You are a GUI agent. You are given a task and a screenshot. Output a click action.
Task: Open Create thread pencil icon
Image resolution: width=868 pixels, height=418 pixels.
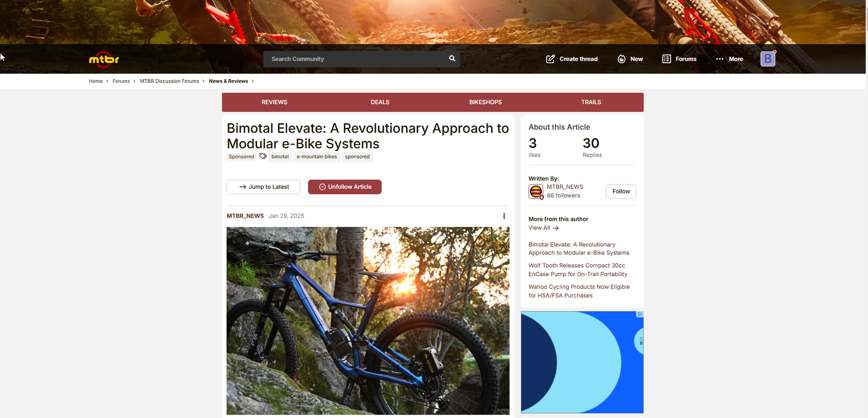(550, 59)
